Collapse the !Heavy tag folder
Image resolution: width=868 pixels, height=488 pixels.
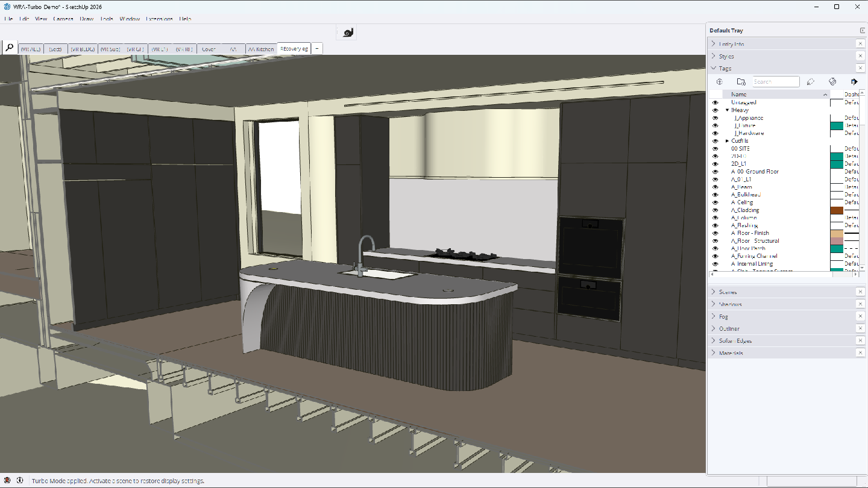[x=728, y=110]
